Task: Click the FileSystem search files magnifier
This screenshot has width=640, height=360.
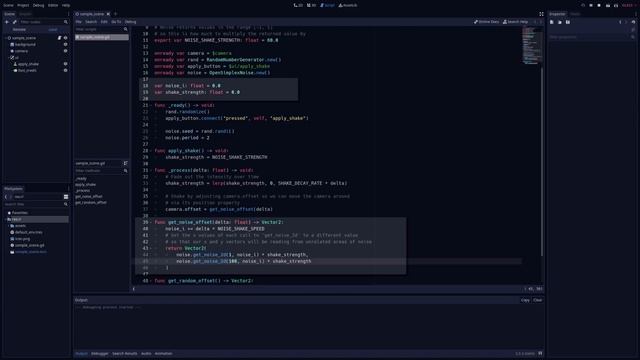Action: (66, 204)
